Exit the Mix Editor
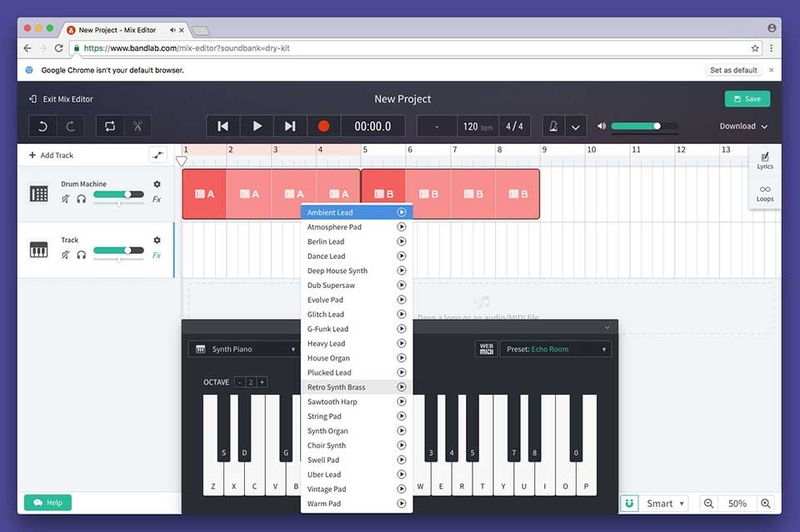Screen dimensions: 800x532 click(61, 99)
